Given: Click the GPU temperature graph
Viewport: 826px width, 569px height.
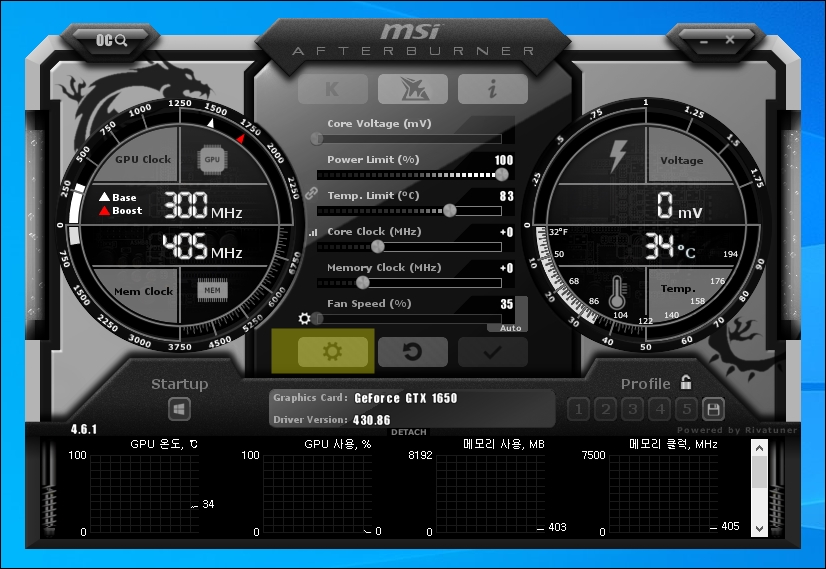Looking at the screenshot, I should click(144, 494).
